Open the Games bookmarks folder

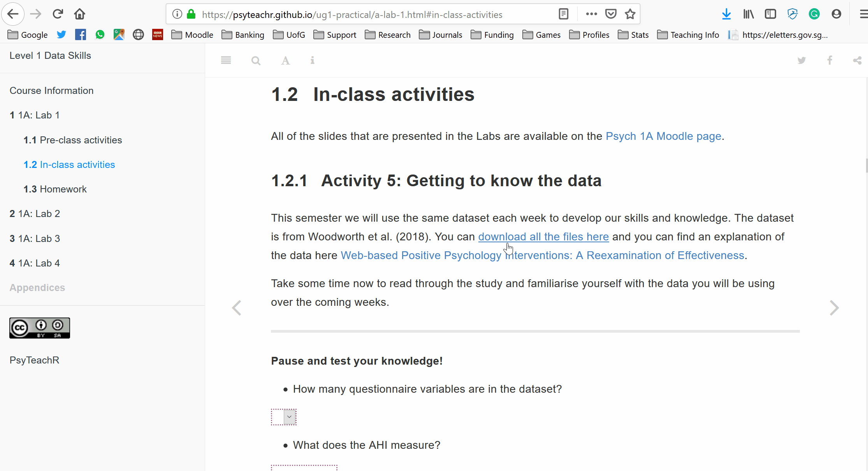(541, 35)
